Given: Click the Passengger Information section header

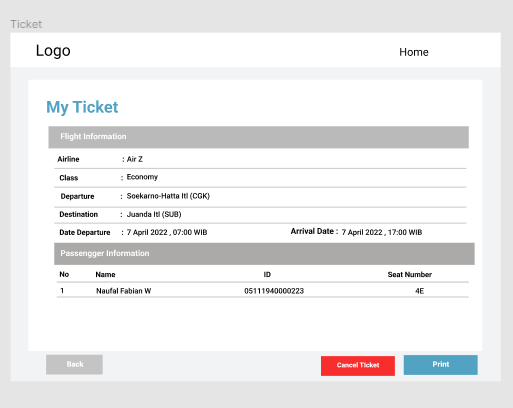Looking at the screenshot, I should pos(264,254).
